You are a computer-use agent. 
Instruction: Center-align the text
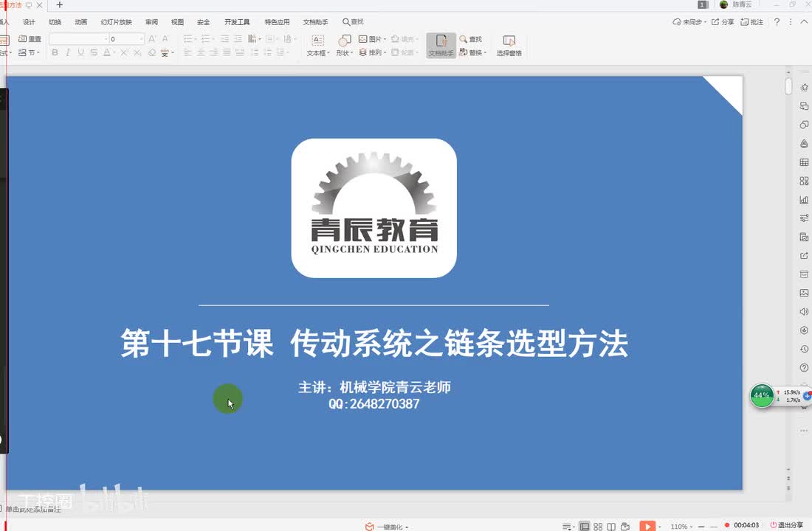click(201, 52)
